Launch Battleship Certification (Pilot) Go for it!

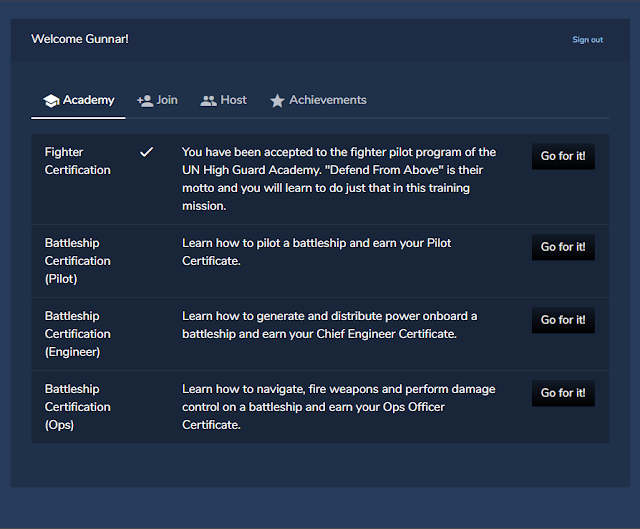click(563, 247)
